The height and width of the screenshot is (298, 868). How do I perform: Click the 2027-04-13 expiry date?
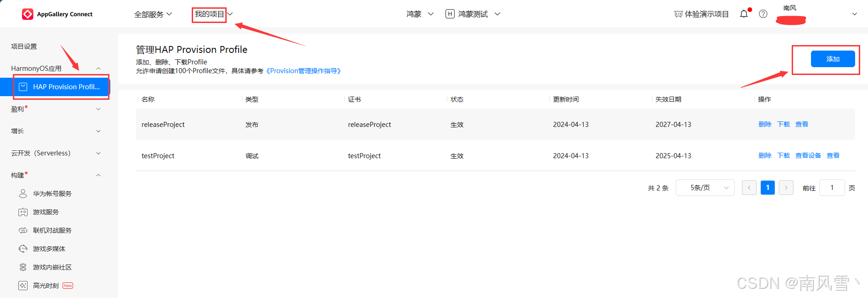pyautogui.click(x=674, y=125)
